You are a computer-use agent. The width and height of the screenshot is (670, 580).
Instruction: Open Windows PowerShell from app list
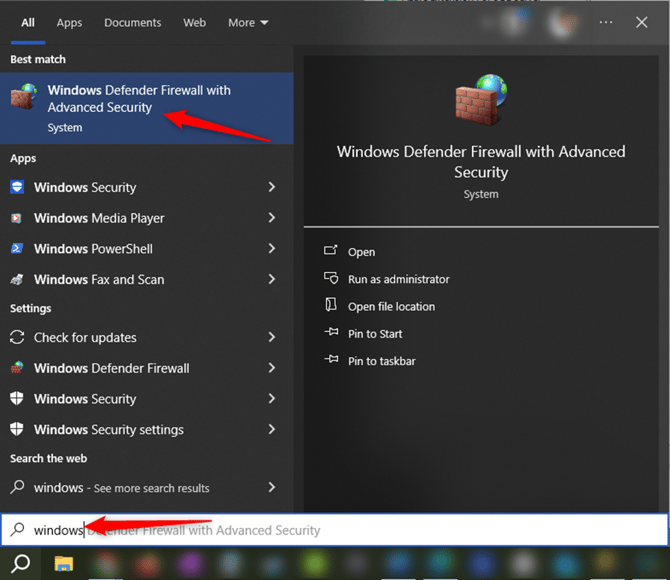(93, 249)
